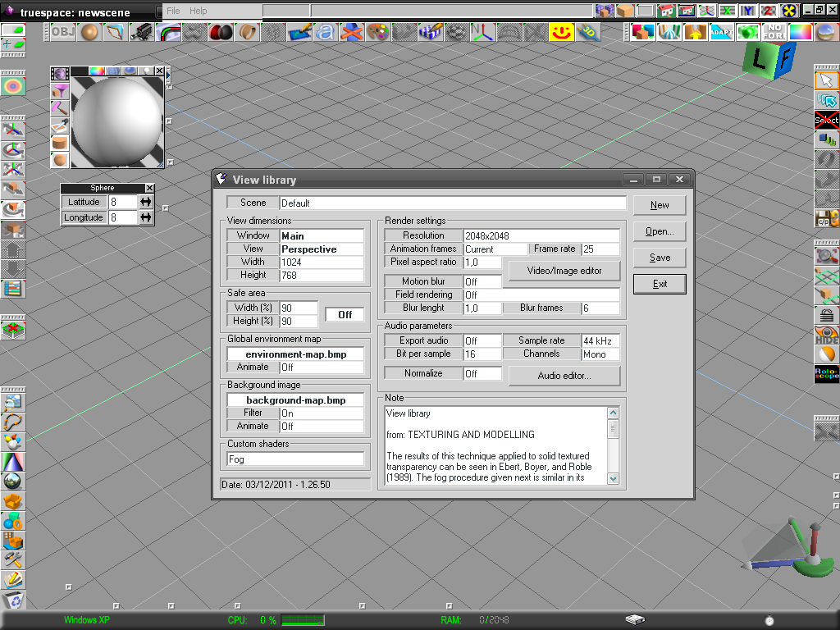Toggle Export audio Off value
Screen dimensions: 840x630
[482, 340]
